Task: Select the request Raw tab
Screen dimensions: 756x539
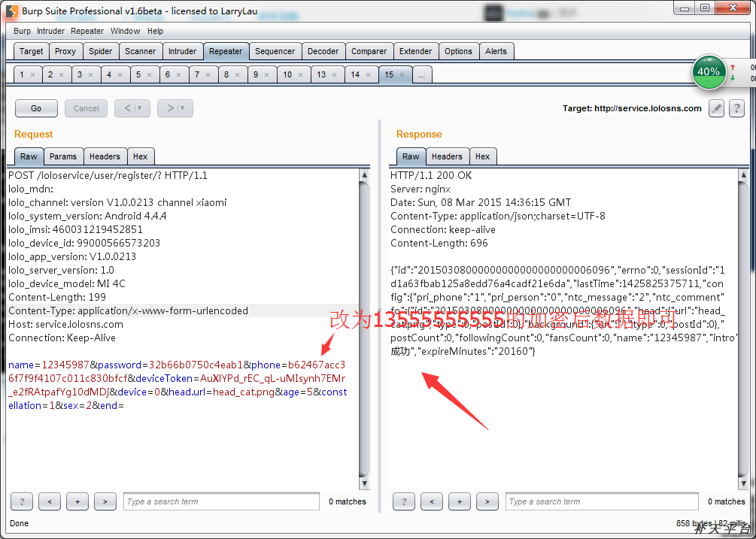Action: tap(29, 156)
